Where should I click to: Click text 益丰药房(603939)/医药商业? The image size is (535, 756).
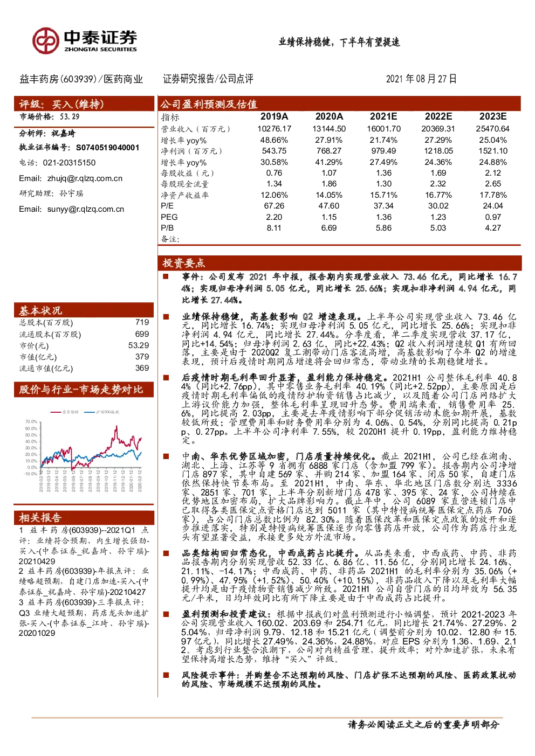pyautogui.click(x=81, y=79)
